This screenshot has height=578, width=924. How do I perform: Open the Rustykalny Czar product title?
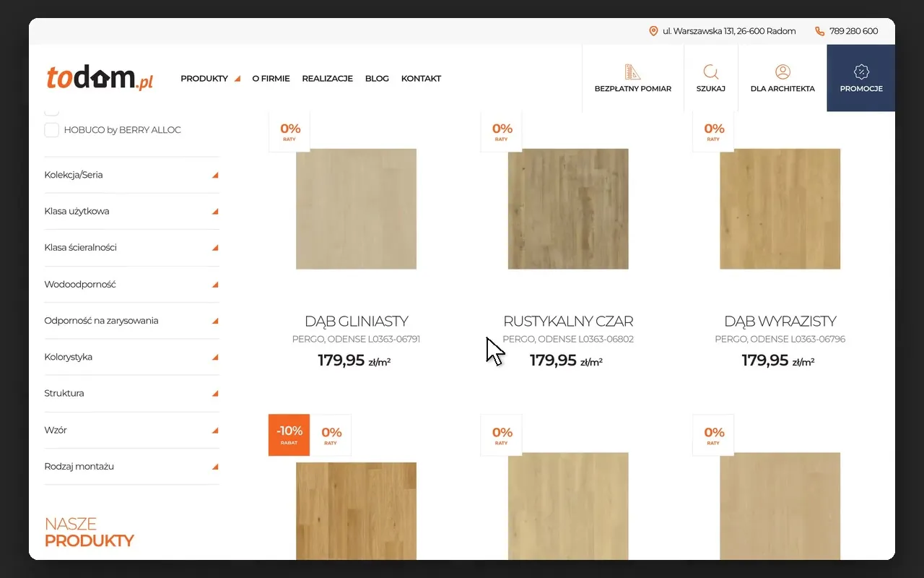pyautogui.click(x=568, y=321)
